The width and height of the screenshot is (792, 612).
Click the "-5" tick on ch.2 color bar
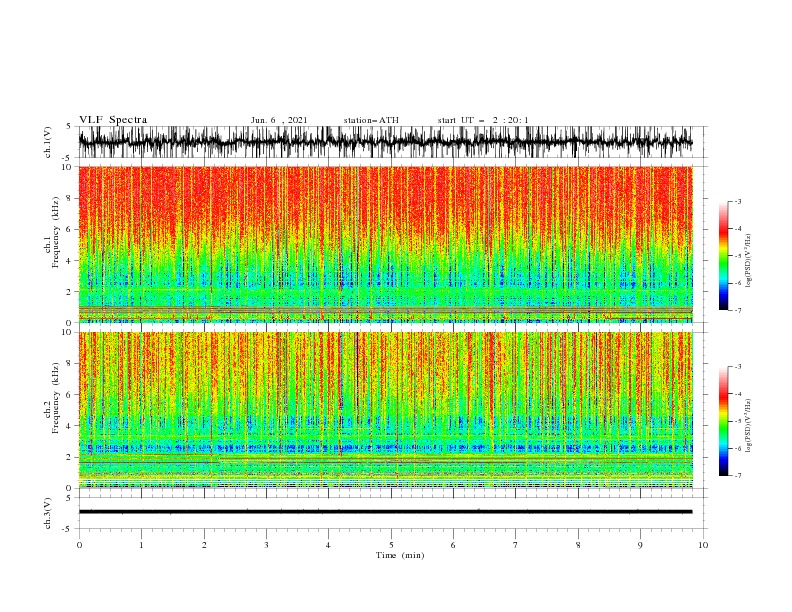point(738,421)
